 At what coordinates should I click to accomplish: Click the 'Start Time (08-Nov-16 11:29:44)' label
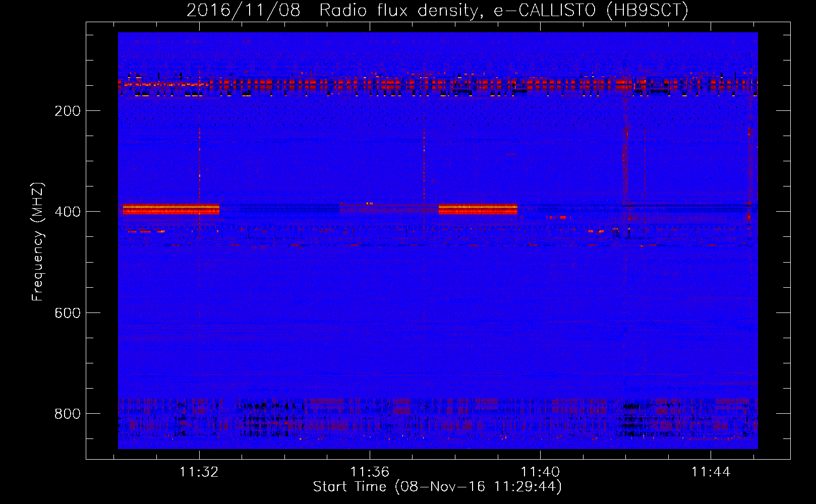tap(437, 487)
